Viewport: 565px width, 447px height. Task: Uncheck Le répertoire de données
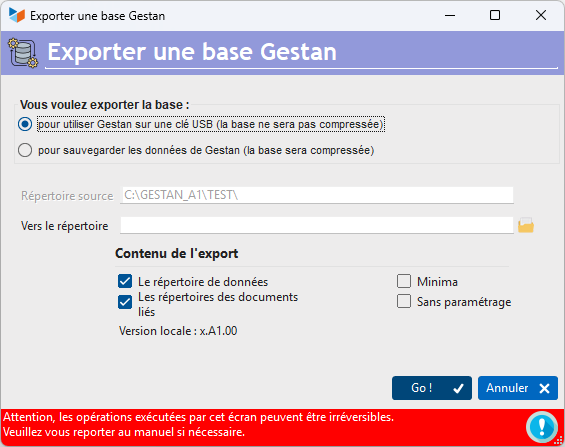(125, 281)
